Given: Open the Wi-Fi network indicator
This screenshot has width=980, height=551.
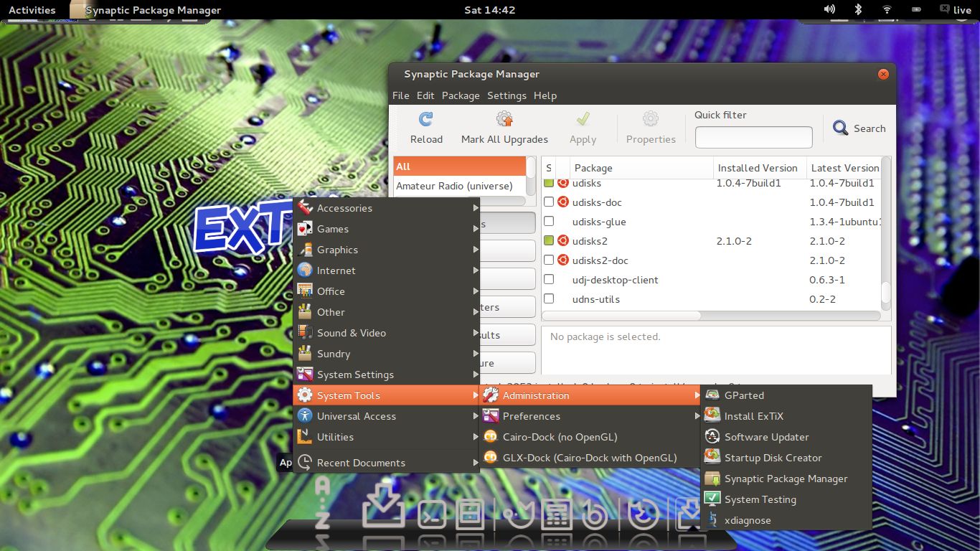Looking at the screenshot, I should 887,9.
